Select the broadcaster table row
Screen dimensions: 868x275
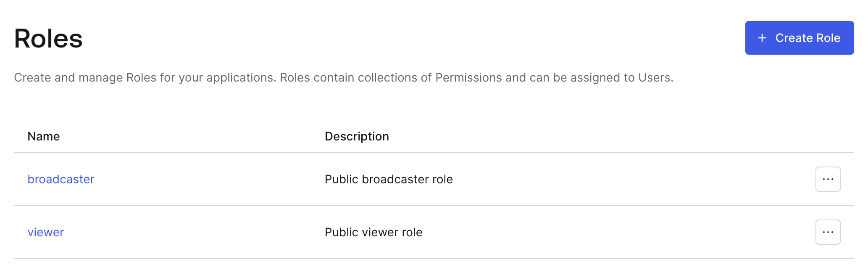point(434,179)
